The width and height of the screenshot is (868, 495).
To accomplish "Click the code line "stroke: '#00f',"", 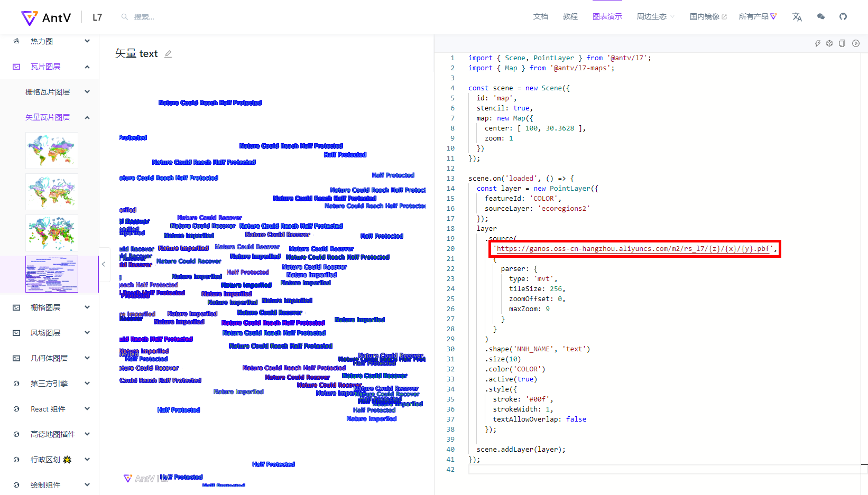I will [x=523, y=399].
